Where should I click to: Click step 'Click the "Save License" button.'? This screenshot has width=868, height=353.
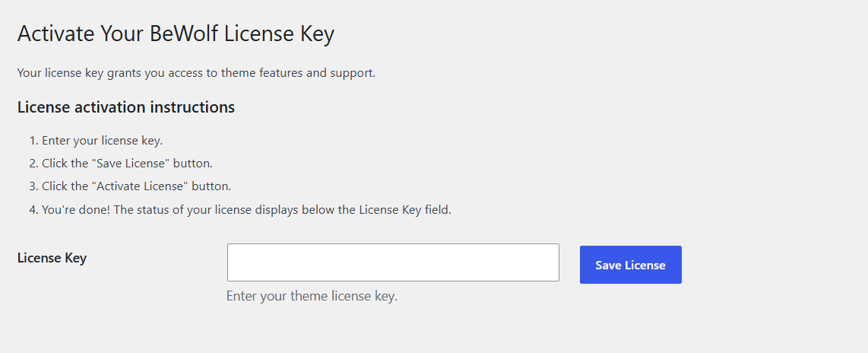coord(128,164)
